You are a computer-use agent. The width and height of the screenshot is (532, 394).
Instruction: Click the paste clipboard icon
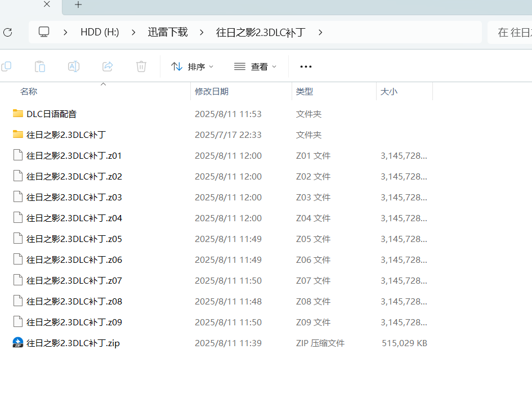[40, 66]
